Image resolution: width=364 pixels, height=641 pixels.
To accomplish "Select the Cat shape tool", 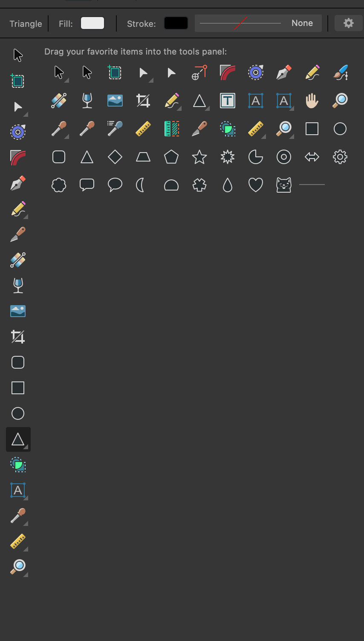I will coord(284,185).
